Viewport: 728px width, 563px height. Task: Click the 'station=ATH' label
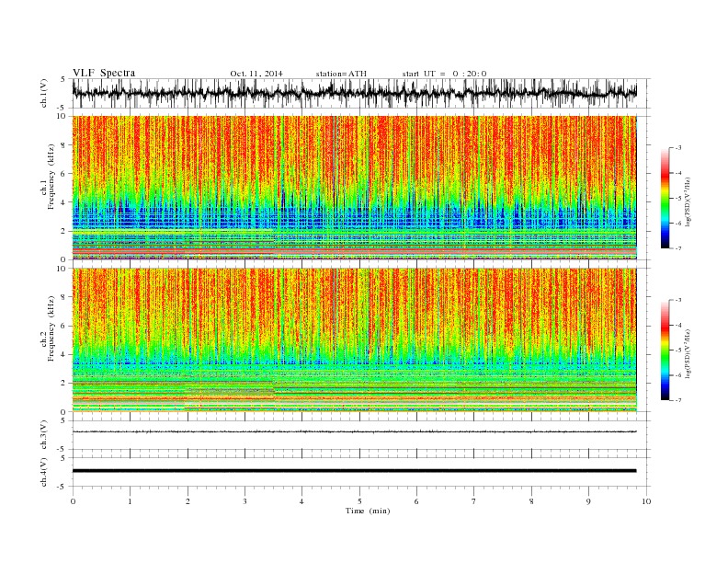tap(341, 74)
